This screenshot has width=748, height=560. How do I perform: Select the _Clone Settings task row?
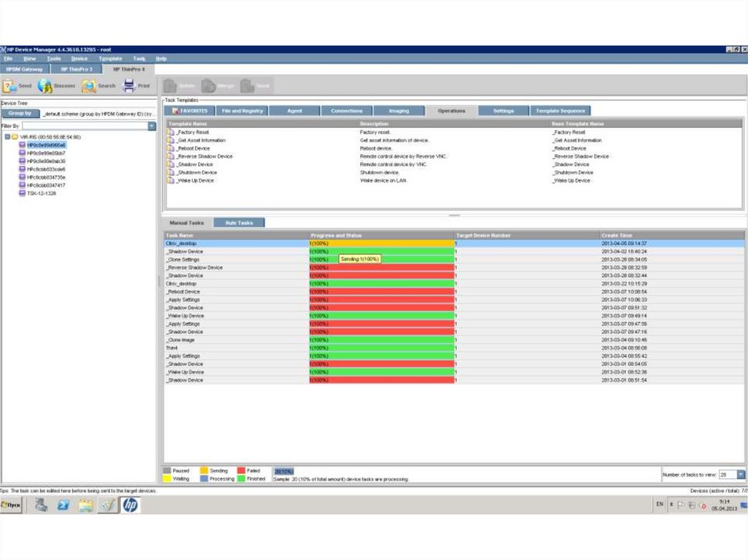[x=454, y=259]
